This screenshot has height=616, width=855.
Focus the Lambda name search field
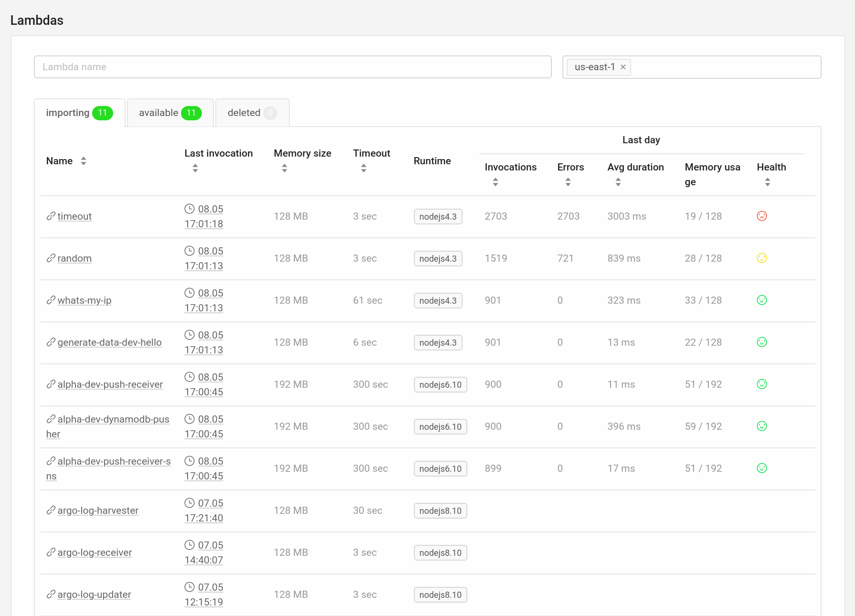click(293, 67)
